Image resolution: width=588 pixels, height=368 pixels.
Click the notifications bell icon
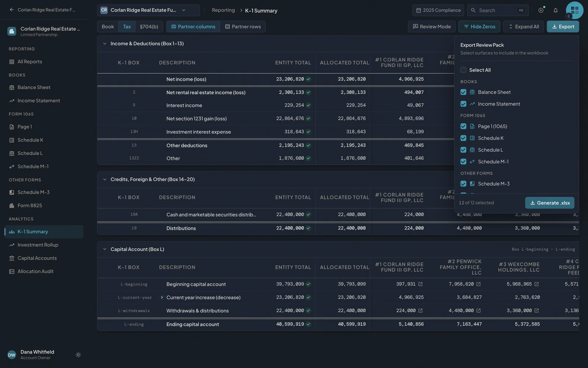(x=556, y=10)
